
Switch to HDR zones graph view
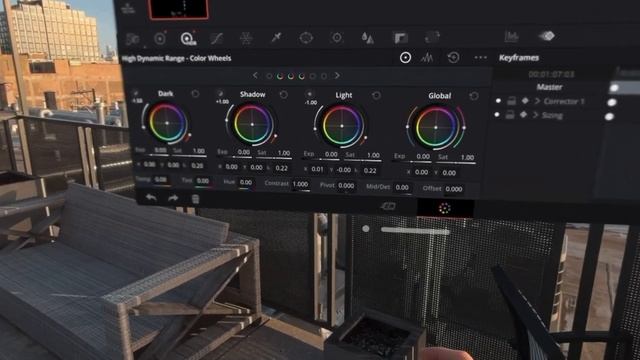pos(427,58)
